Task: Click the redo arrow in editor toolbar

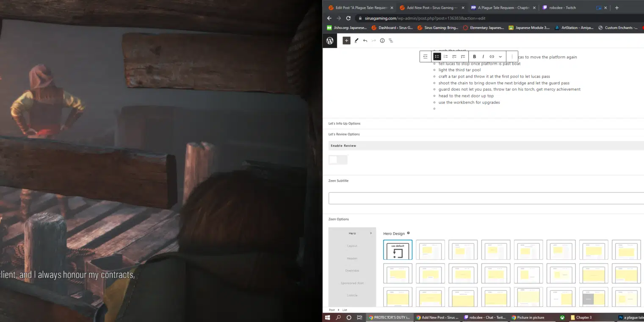Action: [373, 41]
